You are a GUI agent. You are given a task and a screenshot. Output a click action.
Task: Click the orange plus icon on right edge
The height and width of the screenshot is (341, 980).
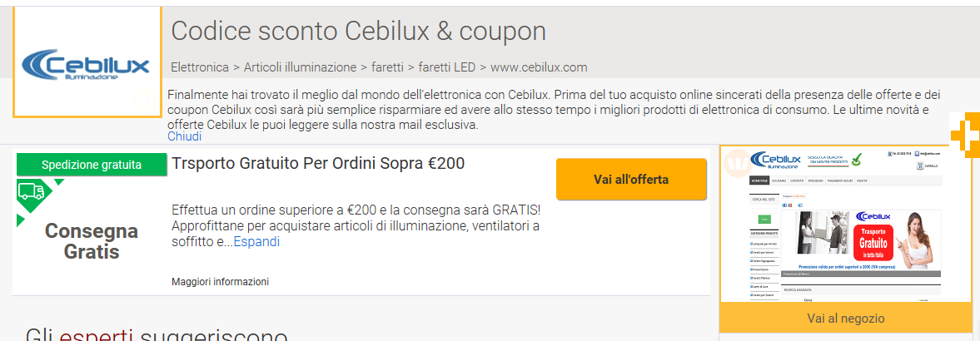coord(965,134)
